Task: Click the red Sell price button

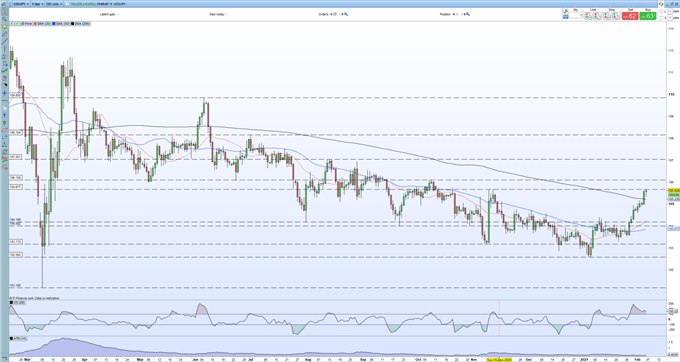Action: pos(630,16)
